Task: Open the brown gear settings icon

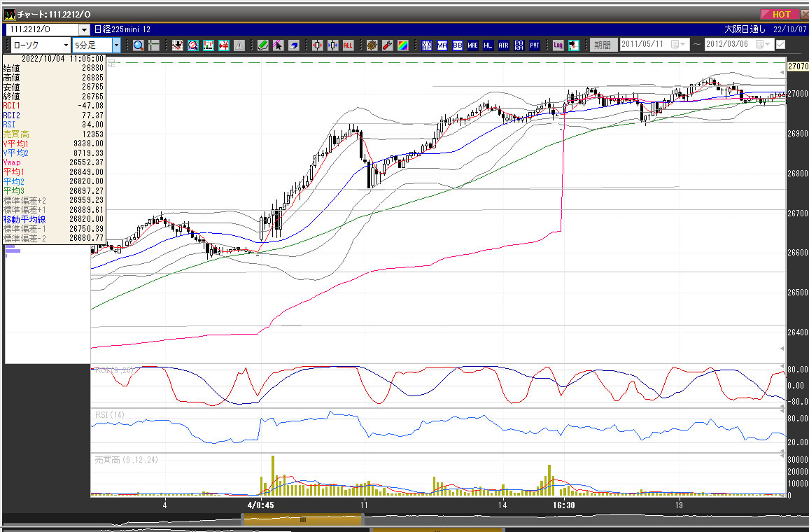Action: (x=372, y=45)
